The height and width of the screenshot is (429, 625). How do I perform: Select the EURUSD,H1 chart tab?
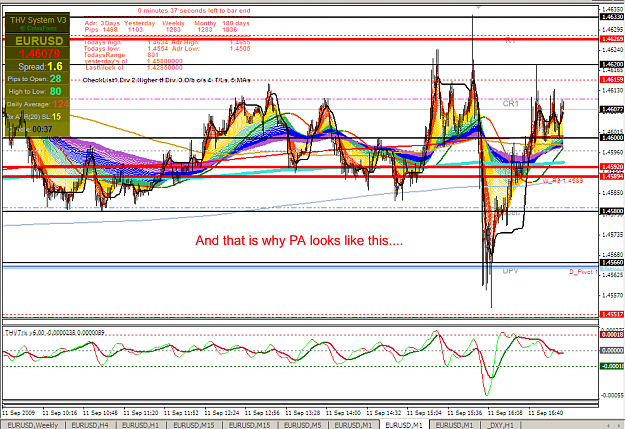tap(140, 425)
